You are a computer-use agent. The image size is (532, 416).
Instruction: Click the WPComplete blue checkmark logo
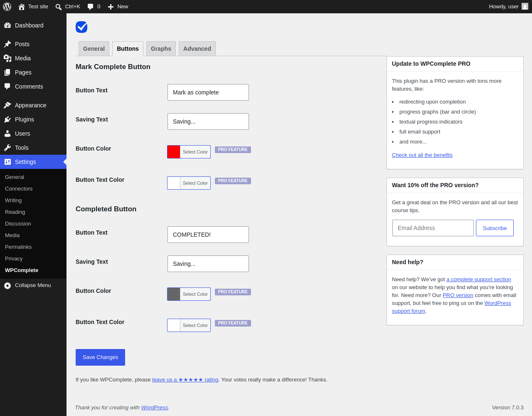point(81,27)
